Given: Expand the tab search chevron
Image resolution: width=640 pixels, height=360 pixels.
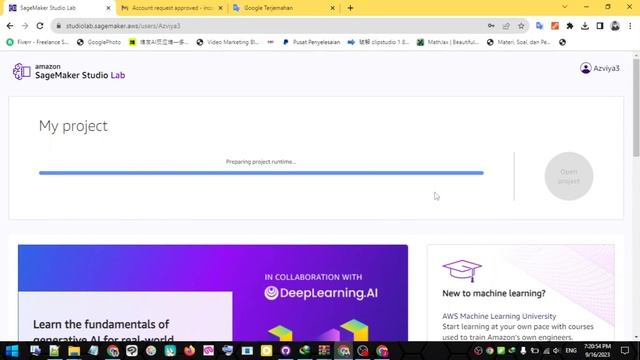Looking at the screenshot, I should 564,7.
